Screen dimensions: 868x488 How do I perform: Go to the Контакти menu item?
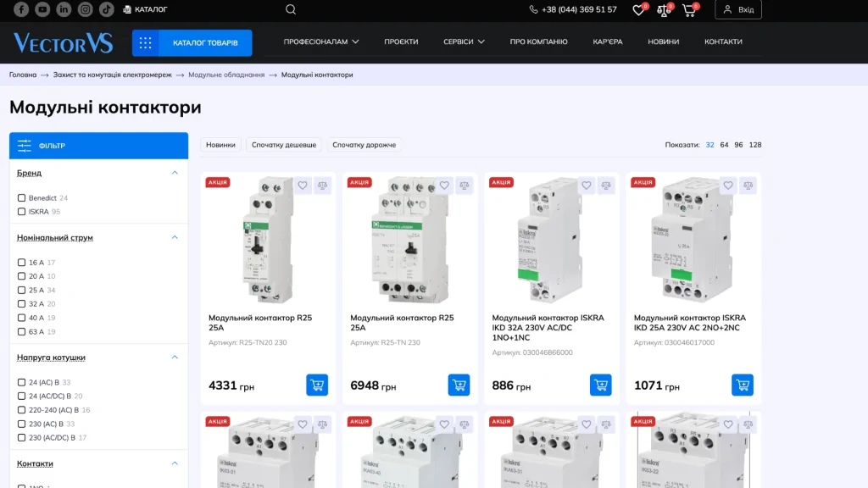723,42
